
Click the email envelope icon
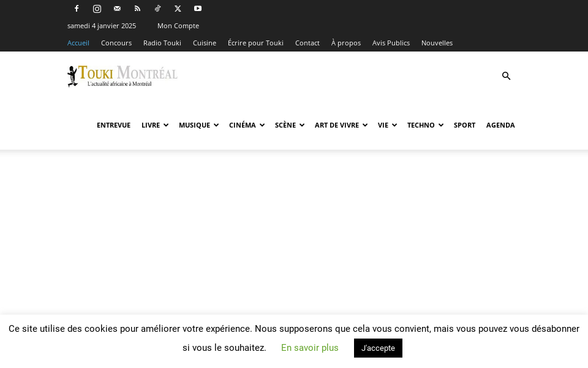(x=117, y=9)
